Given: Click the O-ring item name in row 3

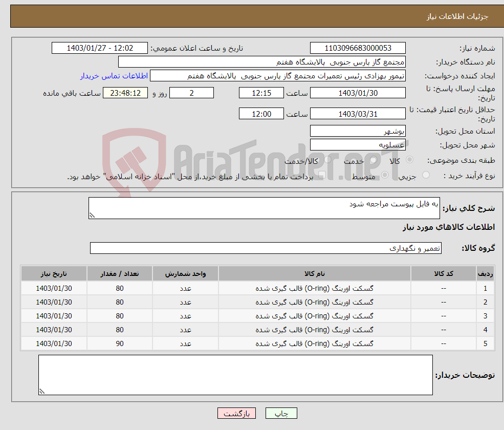Looking at the screenshot, I should point(314,316).
